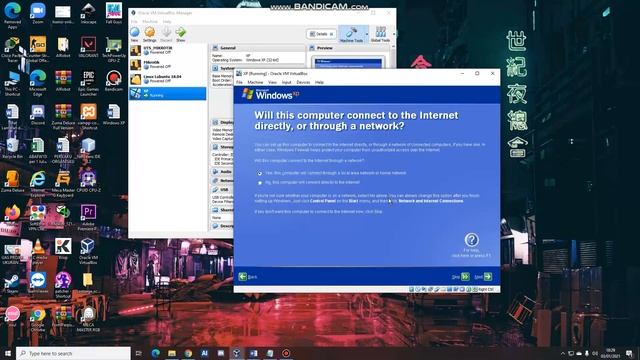
Task: Open Windows XP Word document on desktop
Action: pos(113,115)
